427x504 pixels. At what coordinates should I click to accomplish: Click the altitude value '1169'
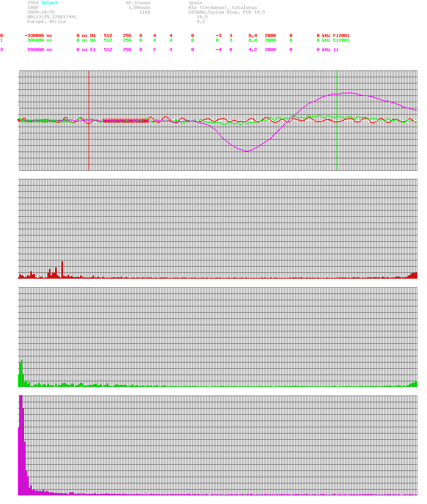[x=145, y=12]
